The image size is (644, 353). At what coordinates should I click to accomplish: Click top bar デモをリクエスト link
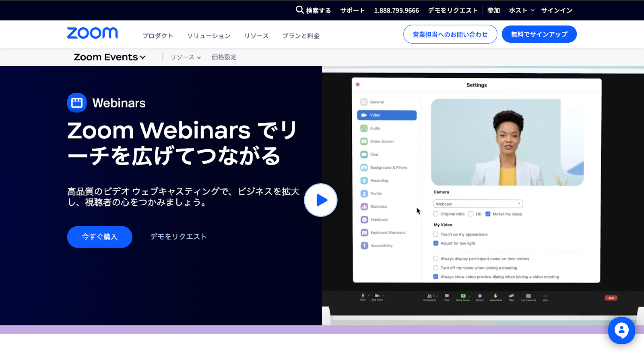point(453,10)
